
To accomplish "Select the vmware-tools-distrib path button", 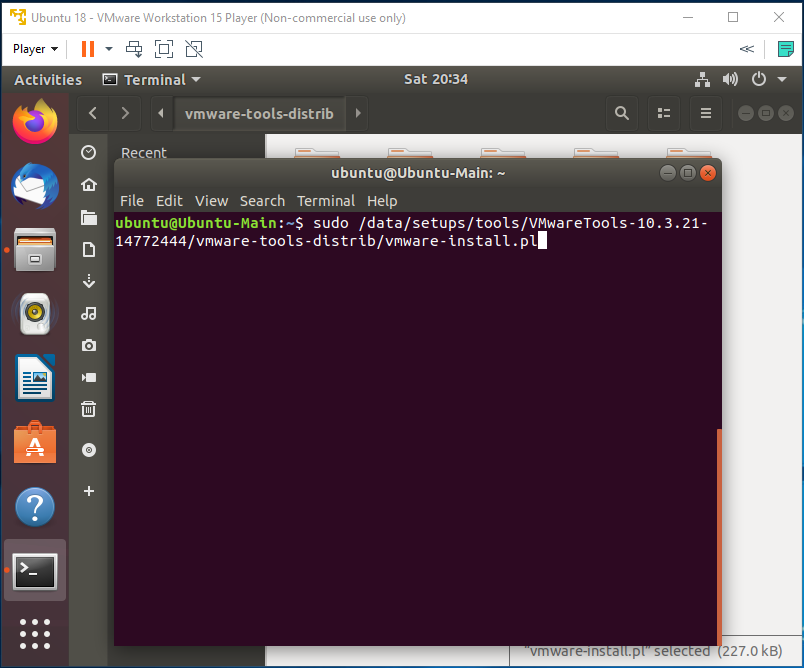I will (x=259, y=113).
